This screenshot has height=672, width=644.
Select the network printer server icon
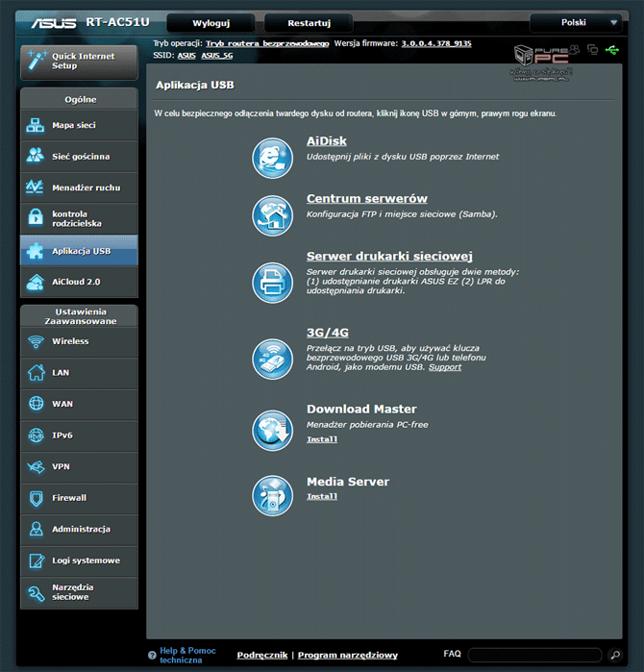(272, 283)
